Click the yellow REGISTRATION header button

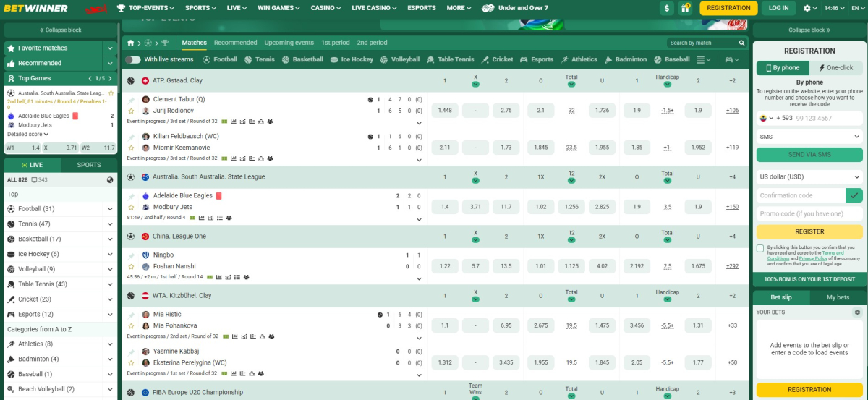pyautogui.click(x=728, y=8)
